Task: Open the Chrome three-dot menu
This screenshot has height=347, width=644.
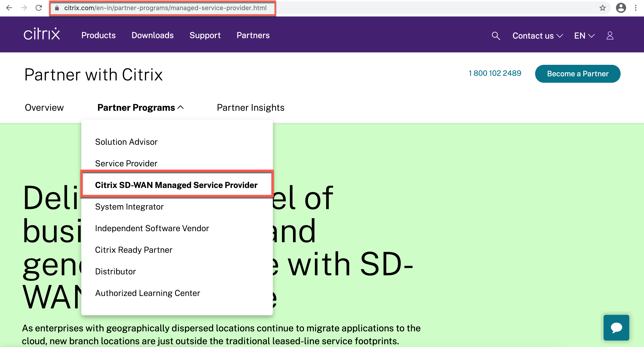Action: pyautogui.click(x=636, y=8)
